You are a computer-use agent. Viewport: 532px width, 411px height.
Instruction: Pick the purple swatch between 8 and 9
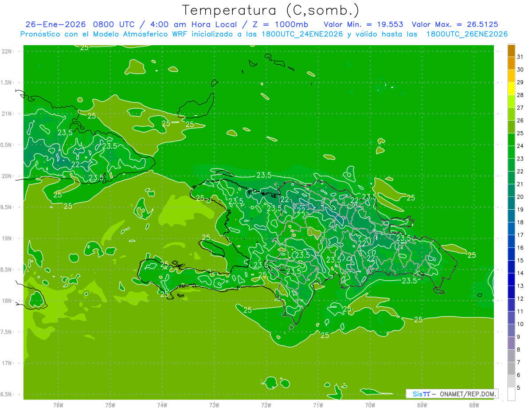coord(511,343)
